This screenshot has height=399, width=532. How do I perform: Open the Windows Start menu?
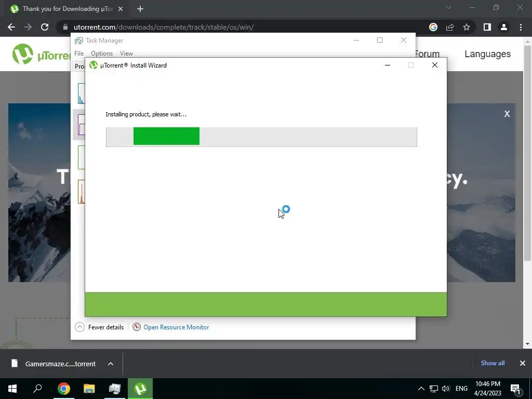(12, 389)
